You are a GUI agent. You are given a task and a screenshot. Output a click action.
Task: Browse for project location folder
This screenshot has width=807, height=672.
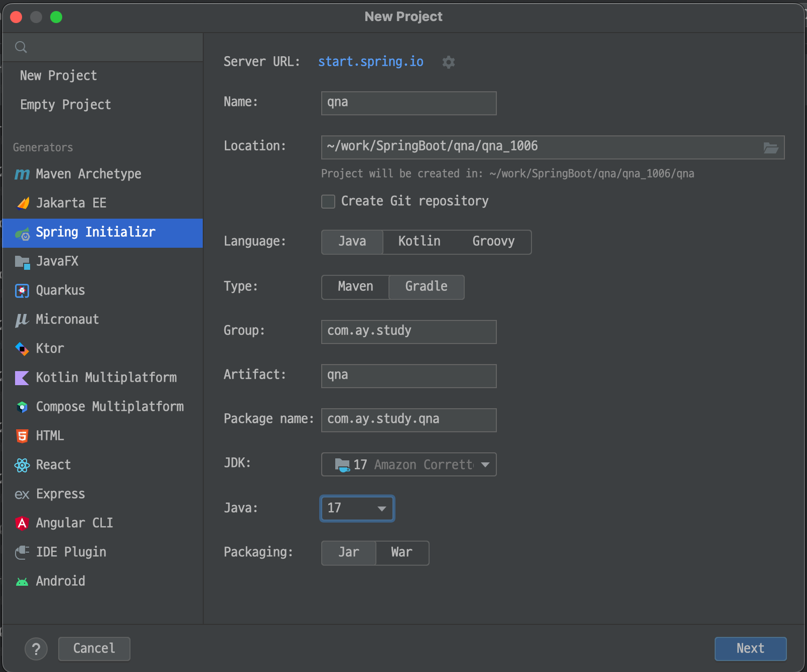pos(771,147)
